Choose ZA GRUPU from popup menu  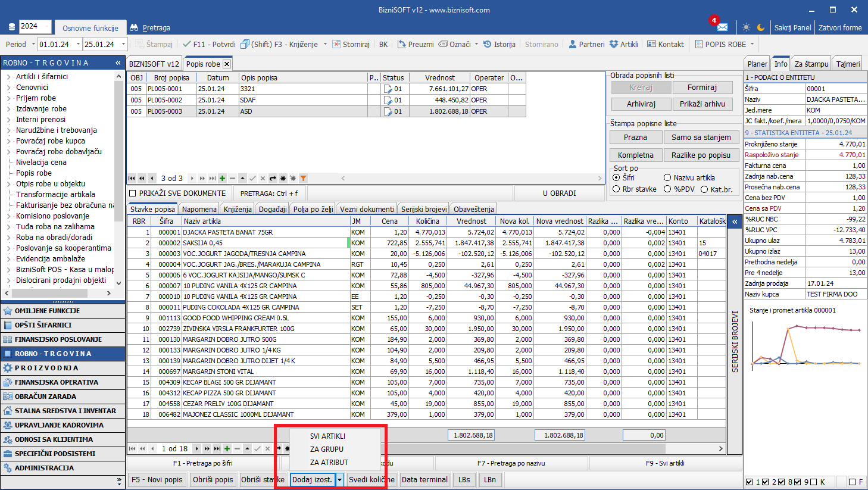[x=326, y=449]
